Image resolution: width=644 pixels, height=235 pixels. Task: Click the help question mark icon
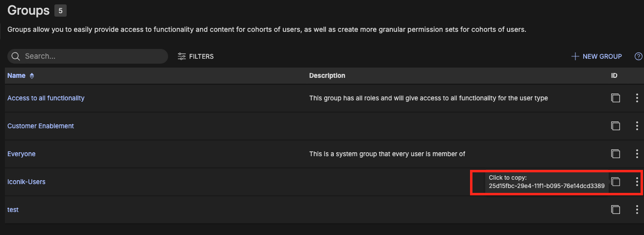pyautogui.click(x=638, y=56)
